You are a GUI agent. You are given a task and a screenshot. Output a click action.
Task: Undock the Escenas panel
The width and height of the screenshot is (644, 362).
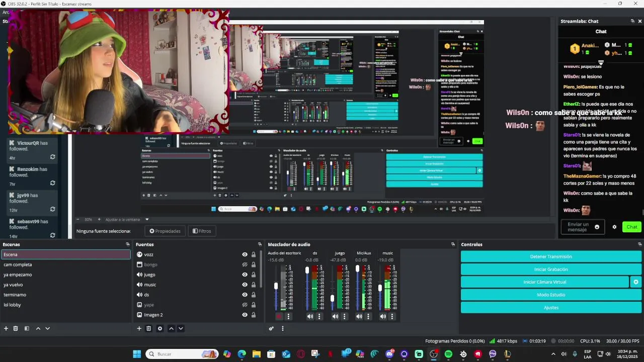[x=128, y=244]
